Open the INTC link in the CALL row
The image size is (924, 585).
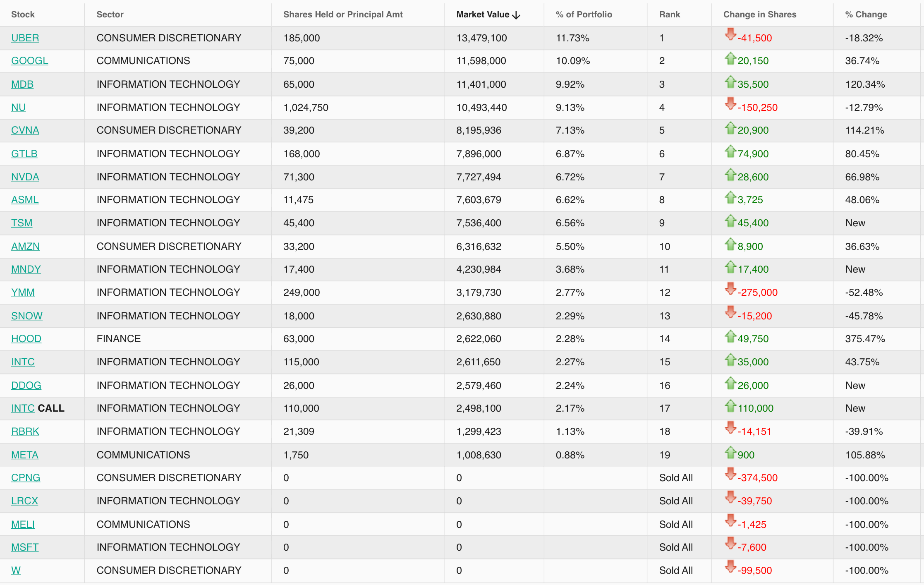point(23,408)
